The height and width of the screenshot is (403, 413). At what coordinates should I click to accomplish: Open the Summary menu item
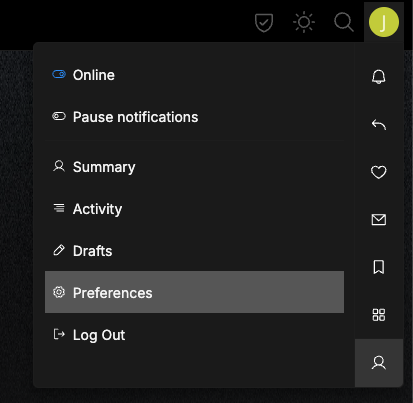pyautogui.click(x=194, y=167)
